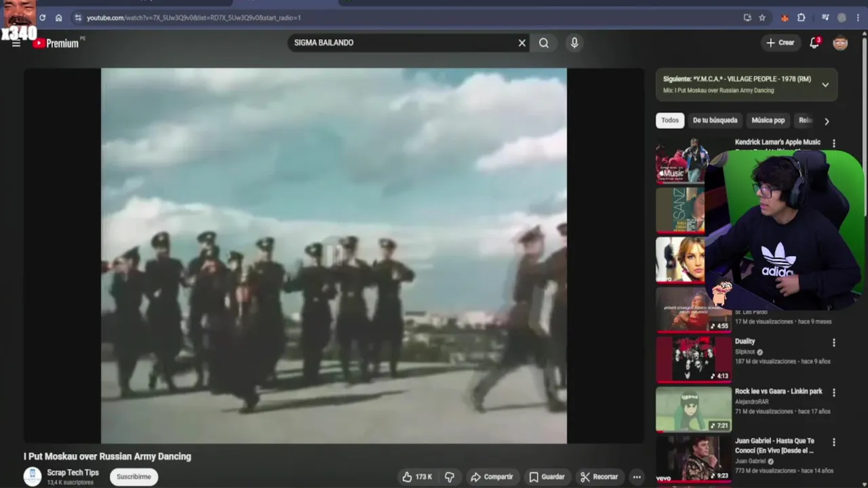
Task: Open YouTube notifications bell
Action: pos(814,43)
